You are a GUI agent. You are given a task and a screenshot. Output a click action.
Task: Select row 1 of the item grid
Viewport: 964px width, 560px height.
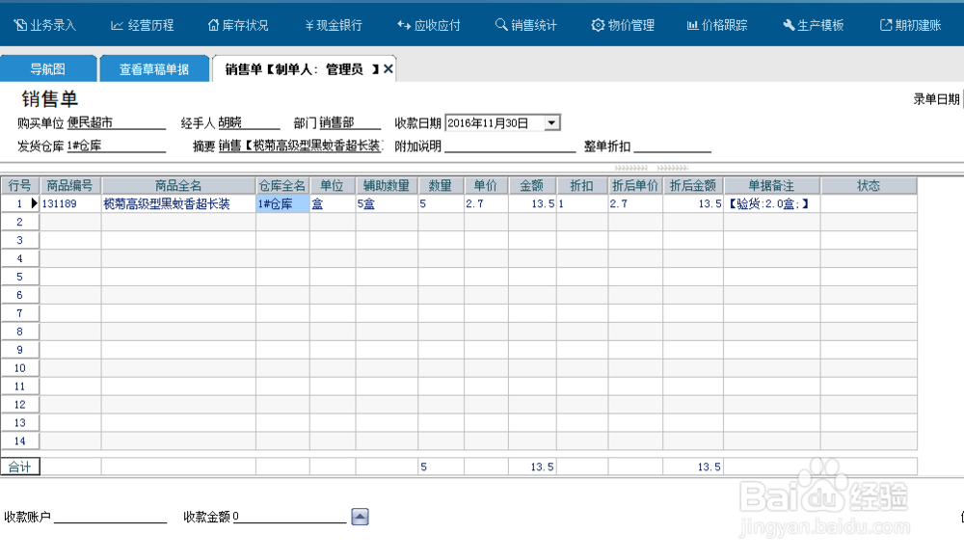[20, 203]
